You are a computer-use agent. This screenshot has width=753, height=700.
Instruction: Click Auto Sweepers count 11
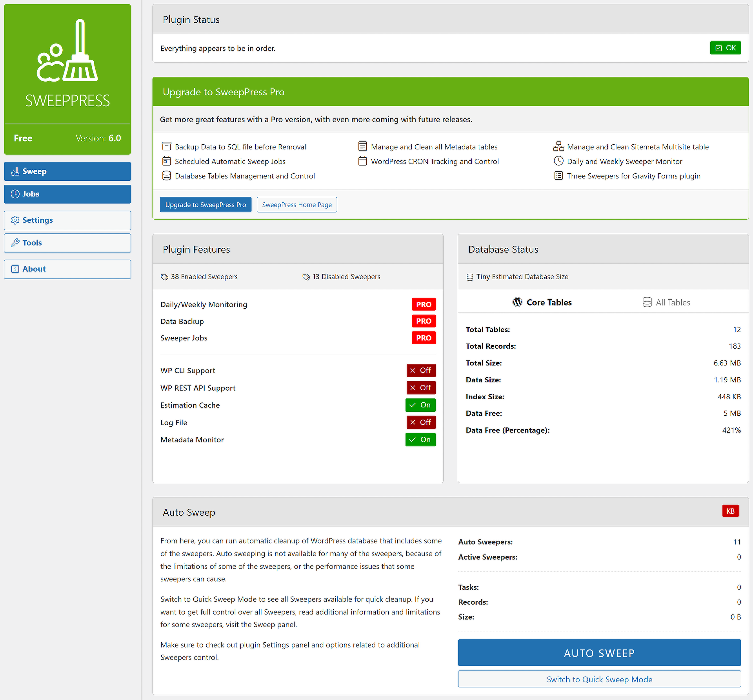coord(737,542)
